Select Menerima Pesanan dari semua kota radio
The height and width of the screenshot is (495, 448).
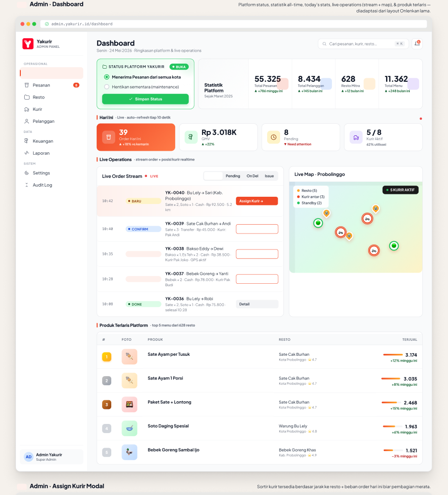tap(107, 77)
